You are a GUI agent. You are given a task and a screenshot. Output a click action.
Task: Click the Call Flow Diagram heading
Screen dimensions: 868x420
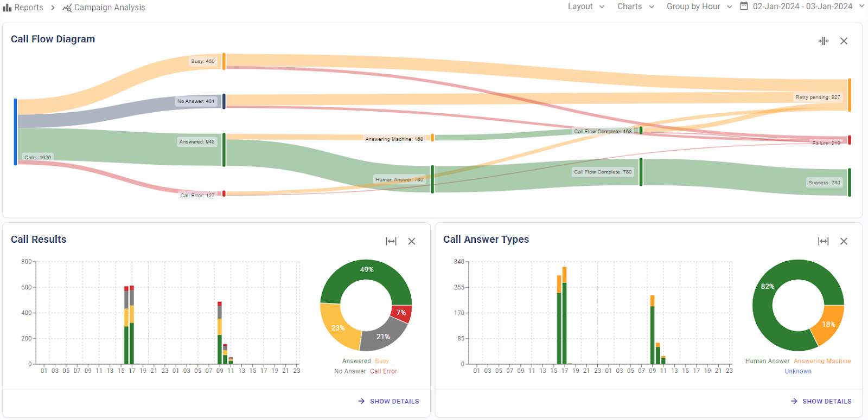tap(53, 39)
